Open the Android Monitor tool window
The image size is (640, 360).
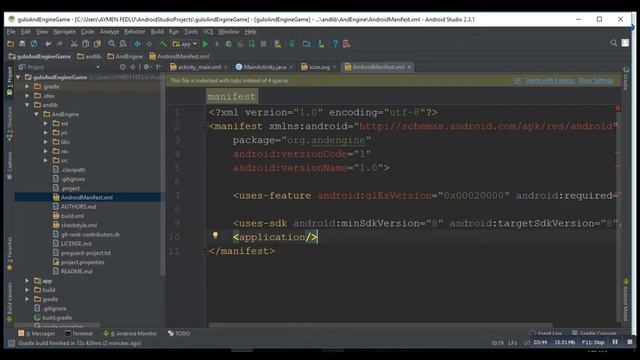[130, 333]
